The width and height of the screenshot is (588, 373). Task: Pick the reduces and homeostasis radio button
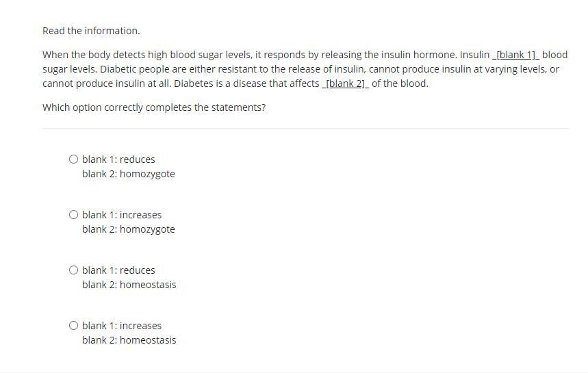pos(73,270)
